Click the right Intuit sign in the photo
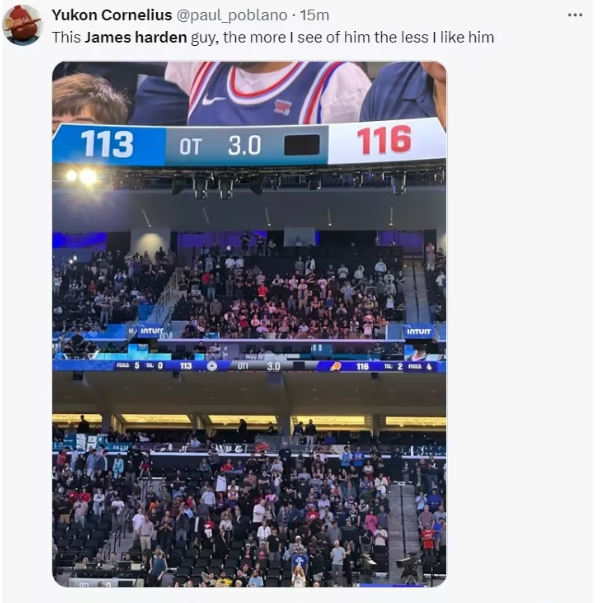Image resolution: width=603 pixels, height=603 pixels. click(x=419, y=331)
